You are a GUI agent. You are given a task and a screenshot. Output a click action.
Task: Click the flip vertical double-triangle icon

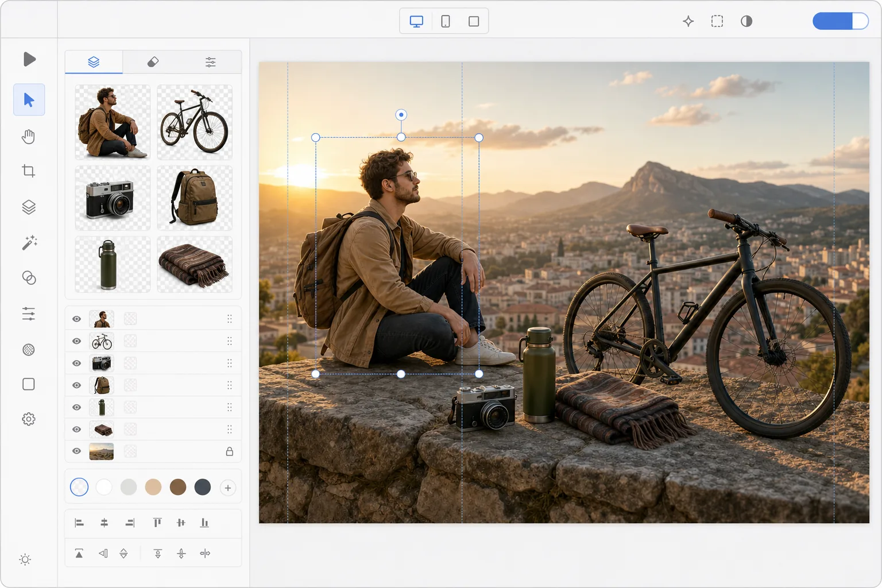pos(123,554)
